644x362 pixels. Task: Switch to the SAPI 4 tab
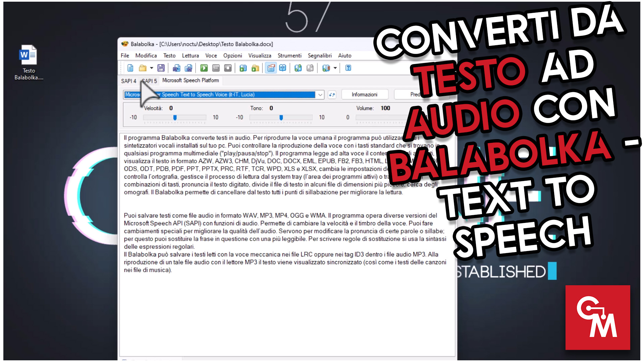(x=128, y=81)
